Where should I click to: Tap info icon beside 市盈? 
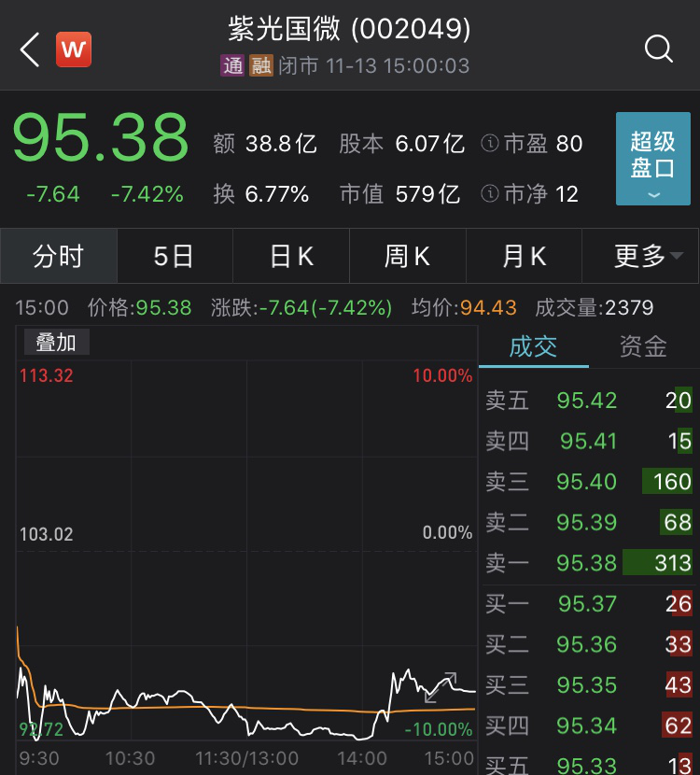click(490, 144)
